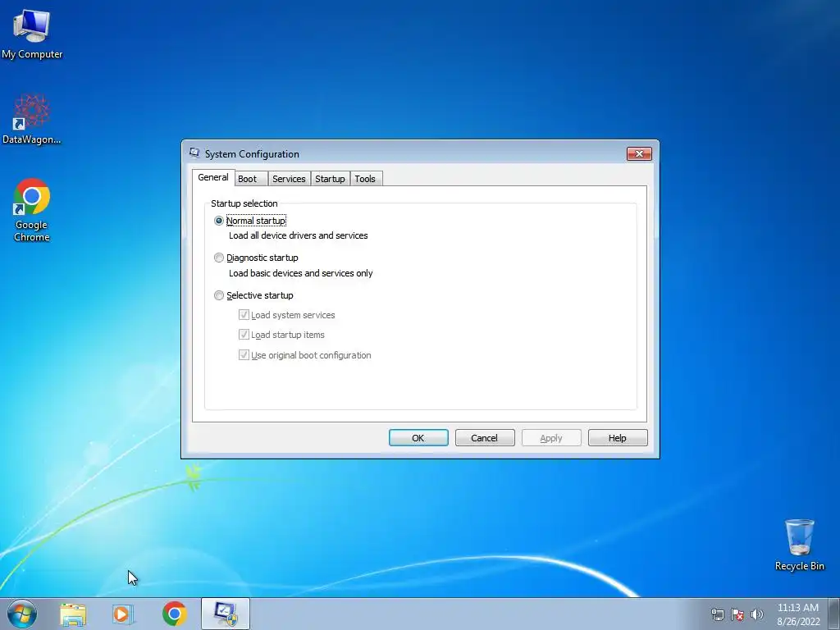This screenshot has height=630, width=840.
Task: Switch to the Boot tab
Action: point(251,179)
